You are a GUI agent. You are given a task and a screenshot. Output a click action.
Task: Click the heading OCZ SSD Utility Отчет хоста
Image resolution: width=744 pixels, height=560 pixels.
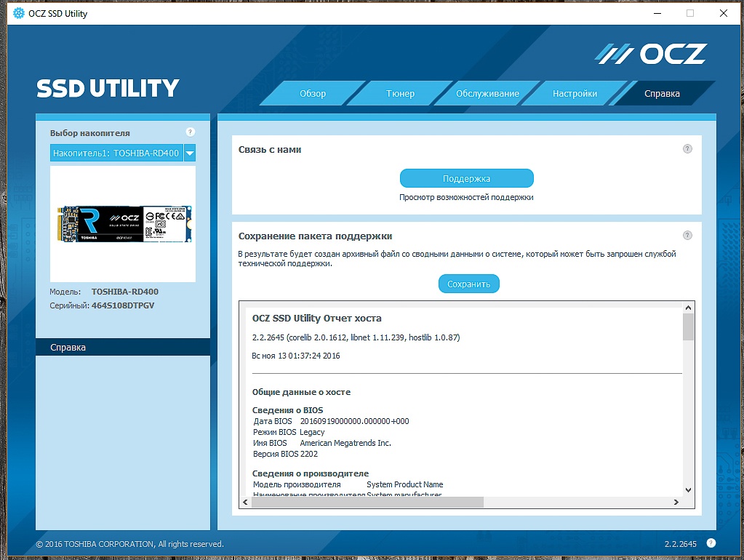pos(316,318)
